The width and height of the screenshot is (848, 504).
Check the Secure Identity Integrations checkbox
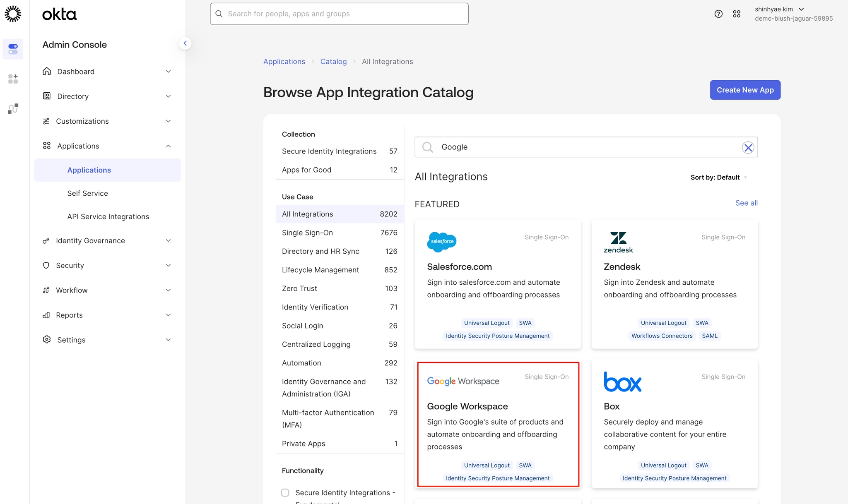285,492
